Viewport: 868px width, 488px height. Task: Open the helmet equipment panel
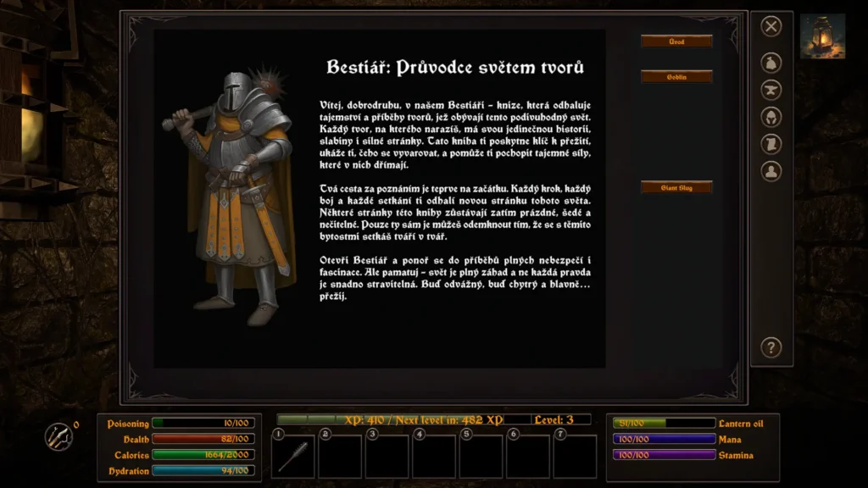[x=771, y=118]
